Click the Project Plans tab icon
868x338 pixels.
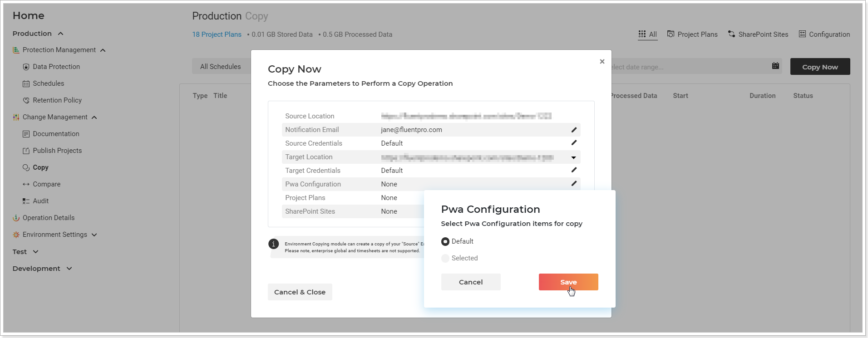pos(671,34)
